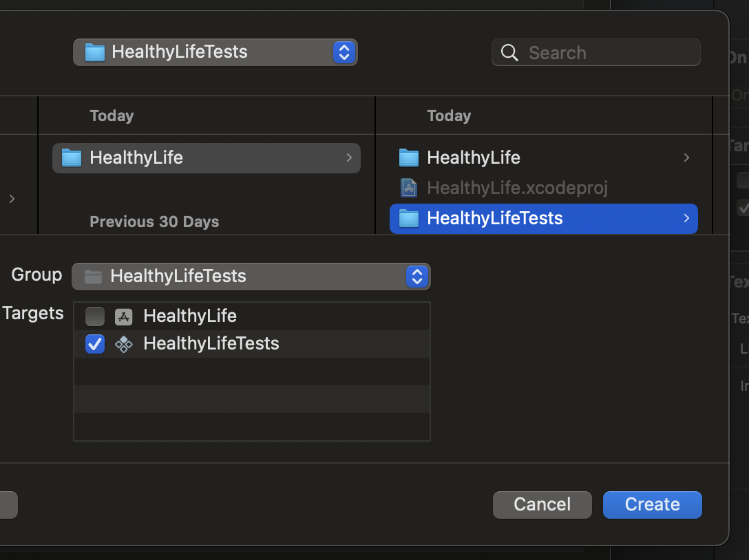Screen dimensions: 749x560
Task: Click the HealthyLife folder icon in right column
Action: 409,158
